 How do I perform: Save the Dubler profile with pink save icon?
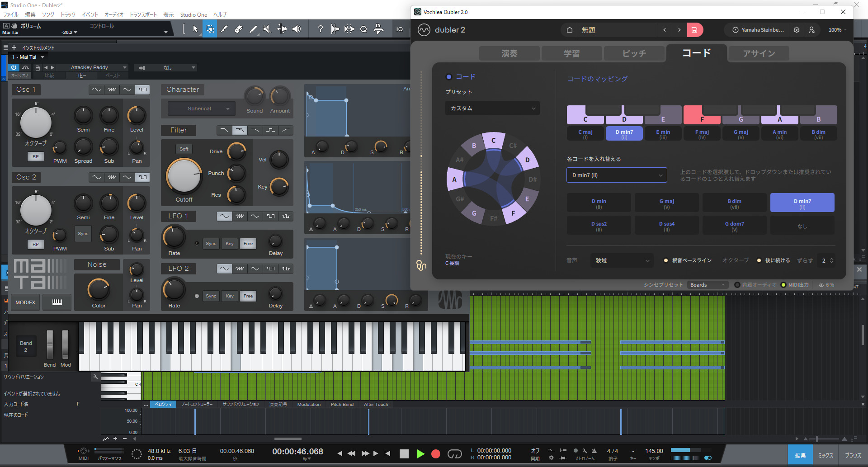point(694,30)
